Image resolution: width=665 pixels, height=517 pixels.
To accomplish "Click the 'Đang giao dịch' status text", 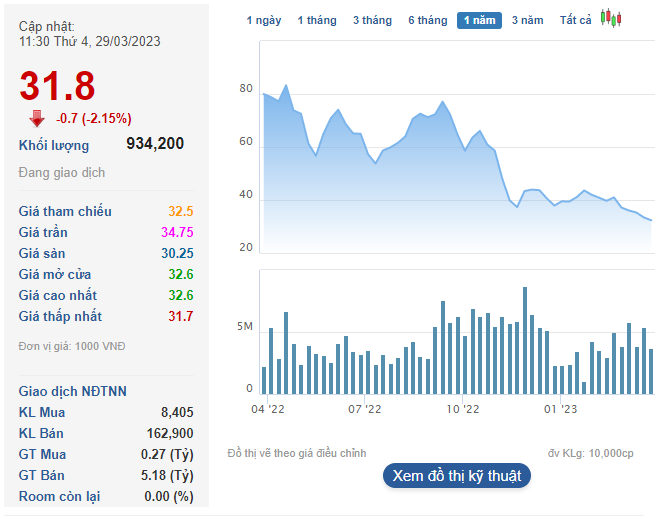I will click(62, 173).
